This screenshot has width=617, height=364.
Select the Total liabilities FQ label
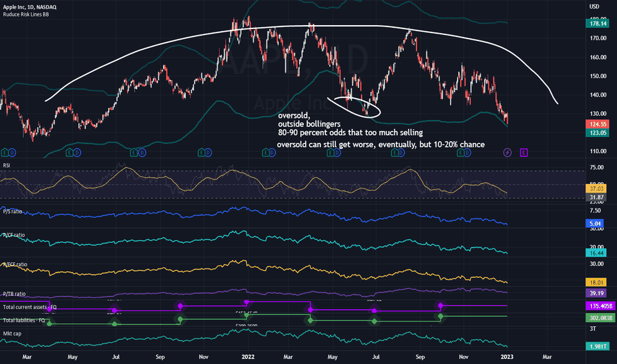[24, 320]
